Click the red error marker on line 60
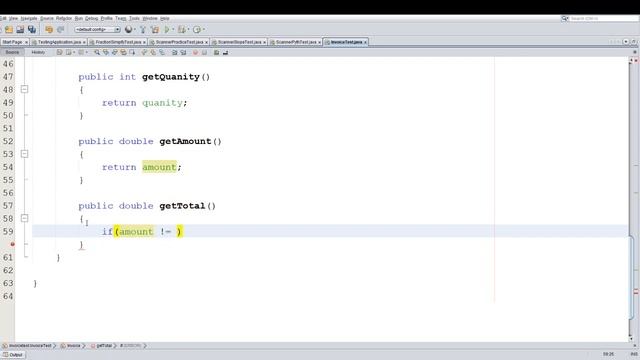 click(x=12, y=244)
